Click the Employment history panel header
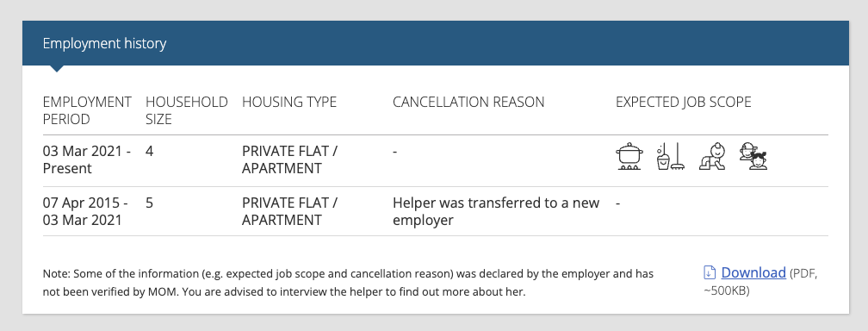The height and width of the screenshot is (331, 868). tap(435, 43)
